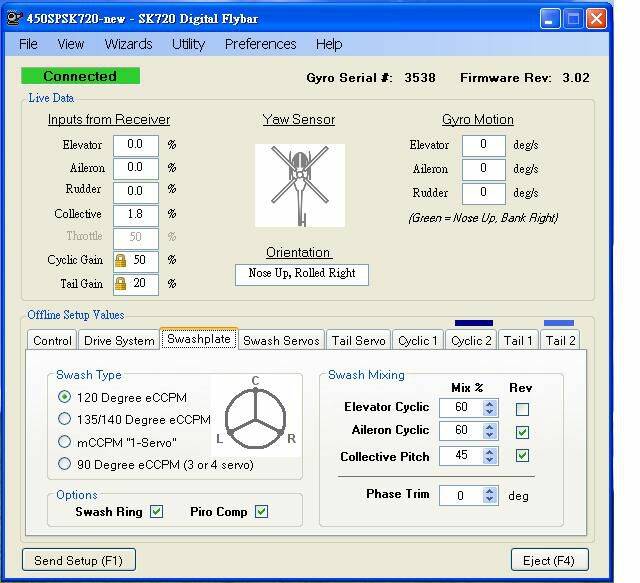Click the Tail Gain value field
This screenshot has width=640, height=583.
click(x=136, y=284)
